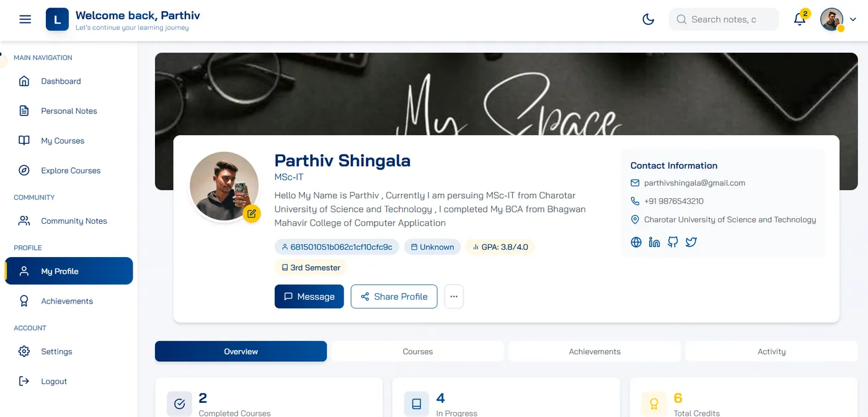Open Explore Courses
This screenshot has height=417, width=868.
pos(69,170)
